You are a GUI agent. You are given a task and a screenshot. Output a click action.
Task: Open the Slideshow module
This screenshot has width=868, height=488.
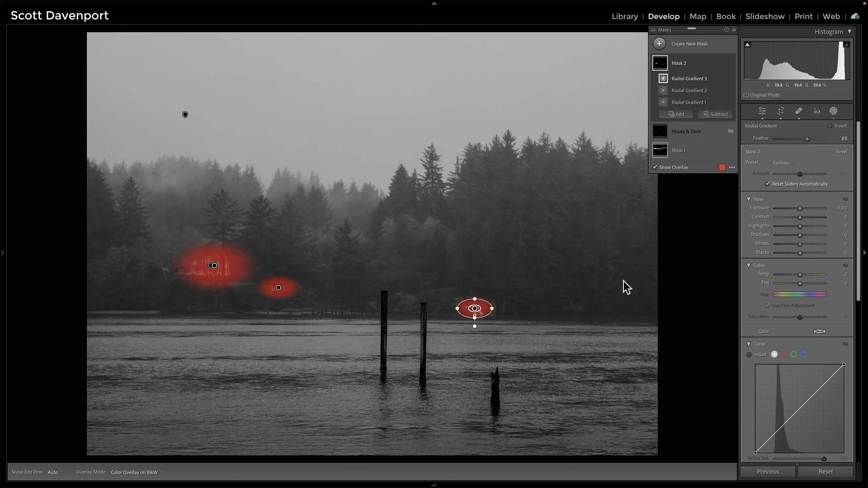[x=764, y=16]
